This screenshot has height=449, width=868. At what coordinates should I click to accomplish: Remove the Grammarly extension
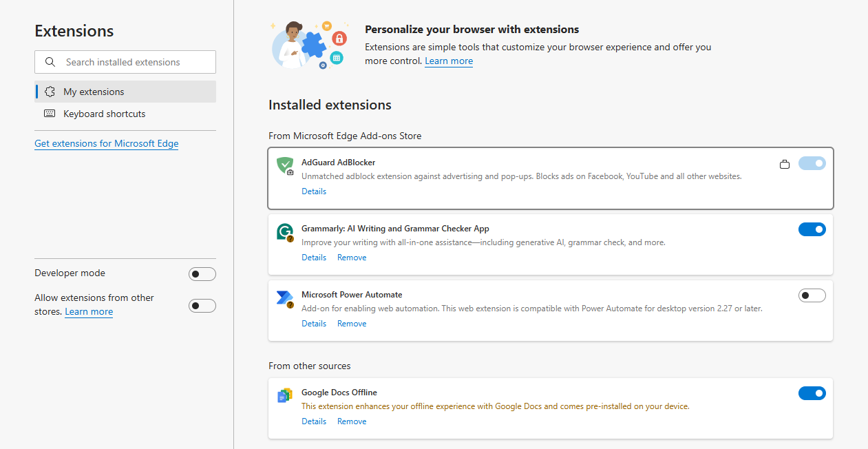pos(352,258)
